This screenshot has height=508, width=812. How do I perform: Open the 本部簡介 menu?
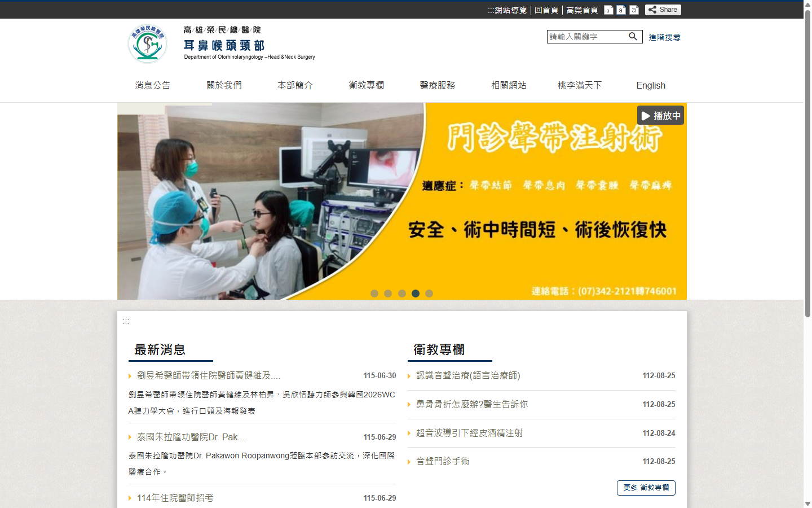295,85
